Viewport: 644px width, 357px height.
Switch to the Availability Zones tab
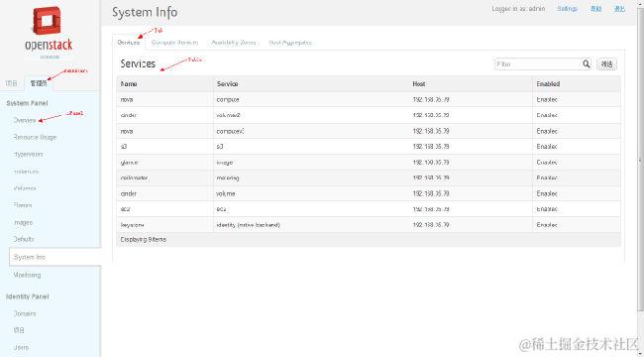[x=234, y=43]
